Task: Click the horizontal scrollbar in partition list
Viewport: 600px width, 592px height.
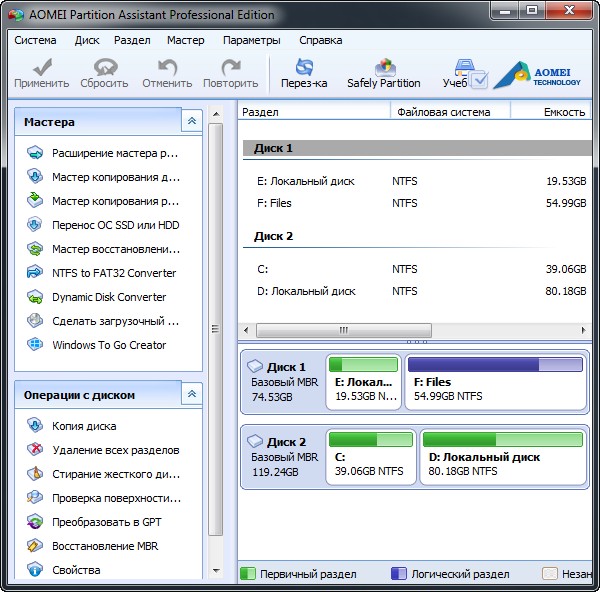Action: (343, 330)
